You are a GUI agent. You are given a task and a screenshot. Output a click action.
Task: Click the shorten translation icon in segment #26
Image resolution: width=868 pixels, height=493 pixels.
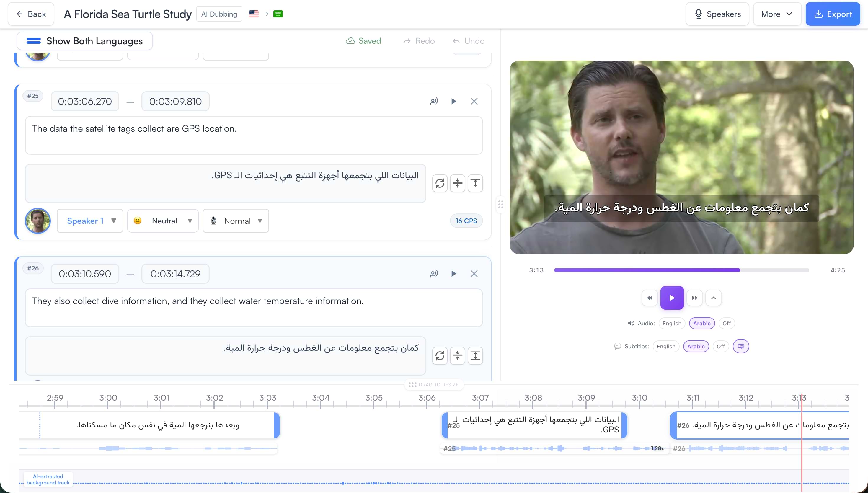coord(457,355)
